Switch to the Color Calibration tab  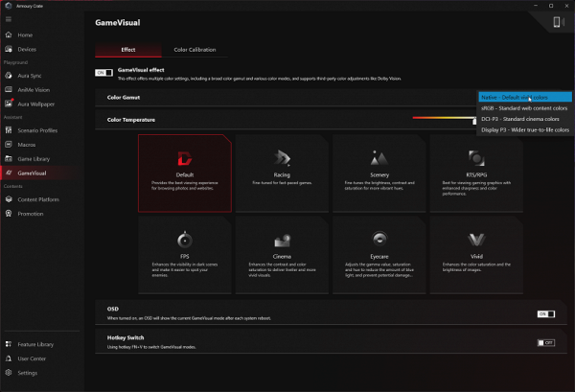point(195,50)
